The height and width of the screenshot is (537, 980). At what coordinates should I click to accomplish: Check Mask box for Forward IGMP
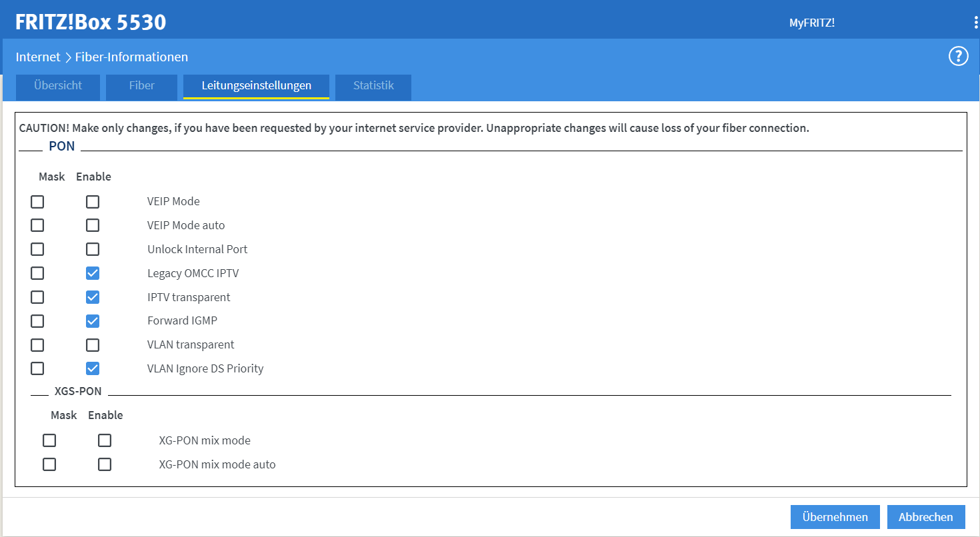[37, 321]
